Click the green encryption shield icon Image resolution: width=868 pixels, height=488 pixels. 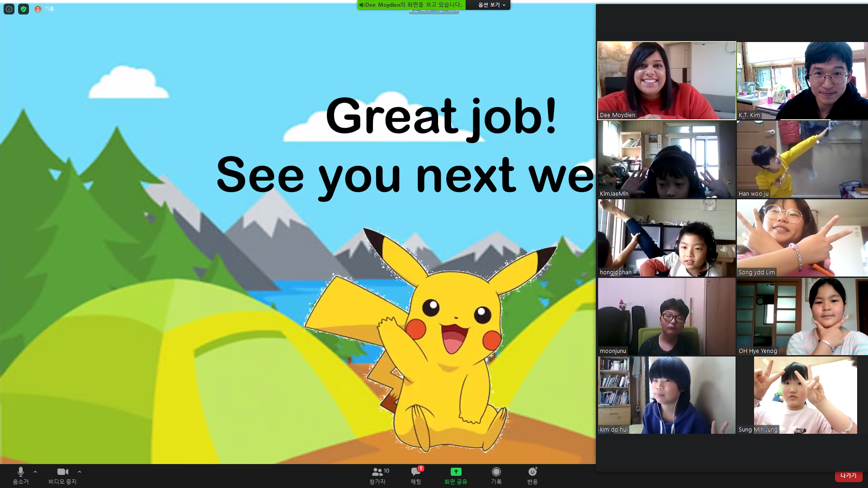pyautogui.click(x=24, y=9)
